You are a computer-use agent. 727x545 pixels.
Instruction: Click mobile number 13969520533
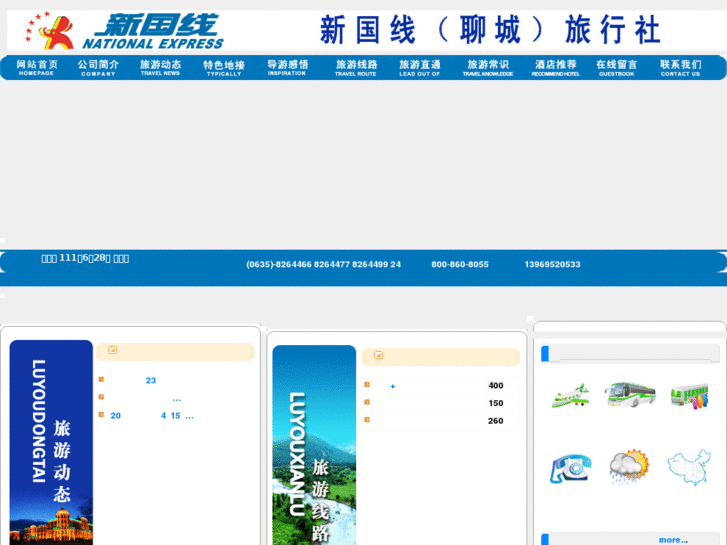(x=552, y=264)
